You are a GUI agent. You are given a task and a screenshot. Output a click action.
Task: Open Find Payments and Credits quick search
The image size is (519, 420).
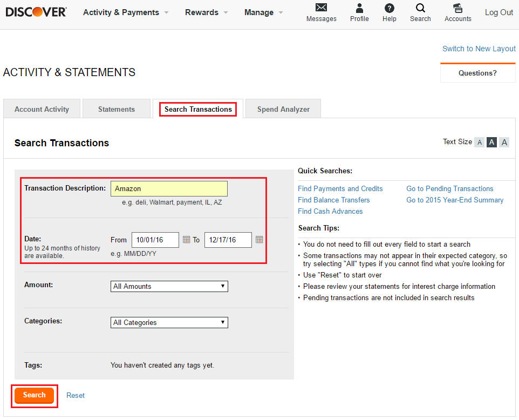(x=340, y=188)
